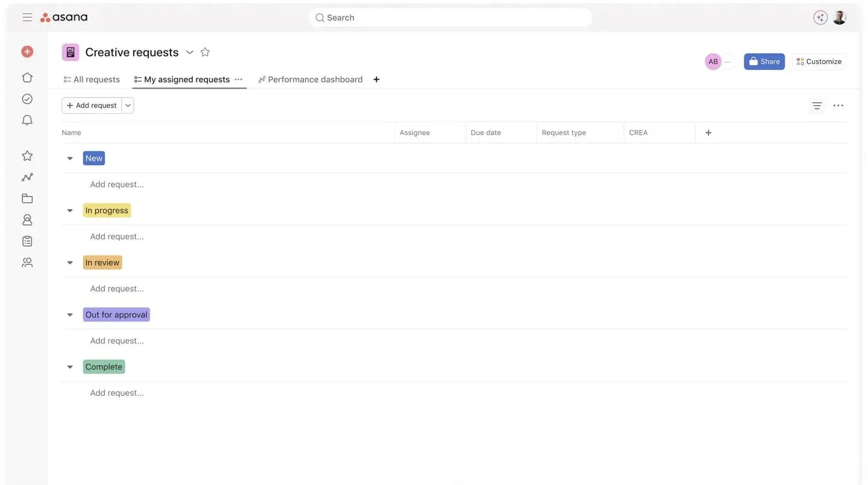Open Goals person icon in sidebar

point(27,220)
